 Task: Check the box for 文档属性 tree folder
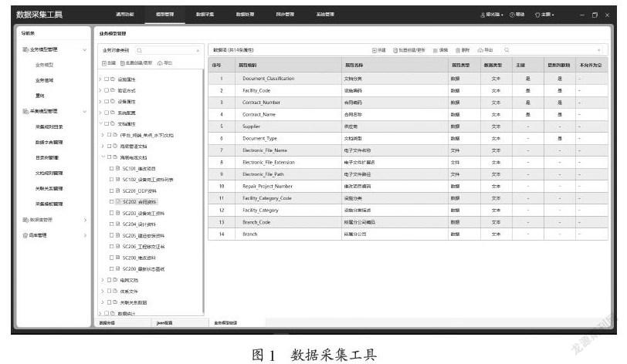pos(107,123)
